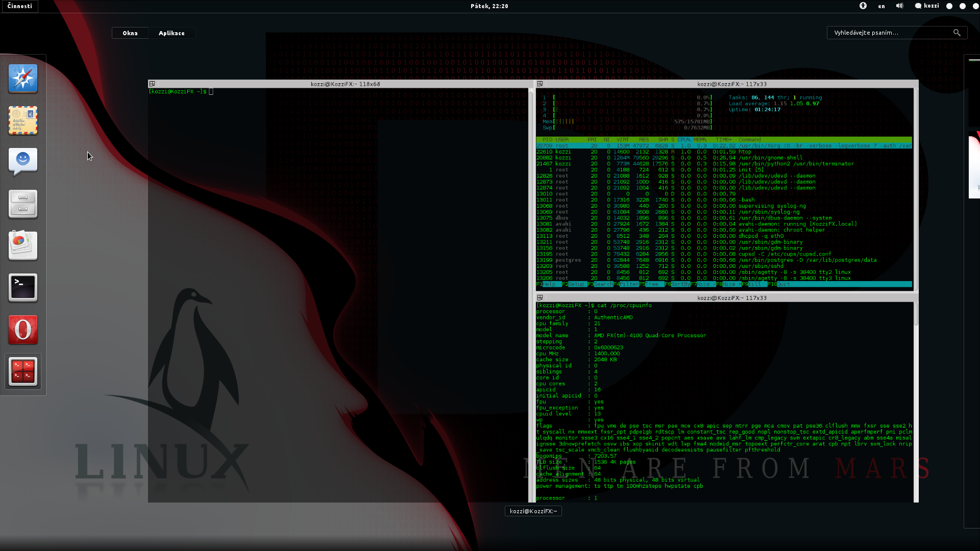Viewport: 980px width, 551px height.
Task: Click the magnifier icon in search box
Action: [x=957, y=33]
